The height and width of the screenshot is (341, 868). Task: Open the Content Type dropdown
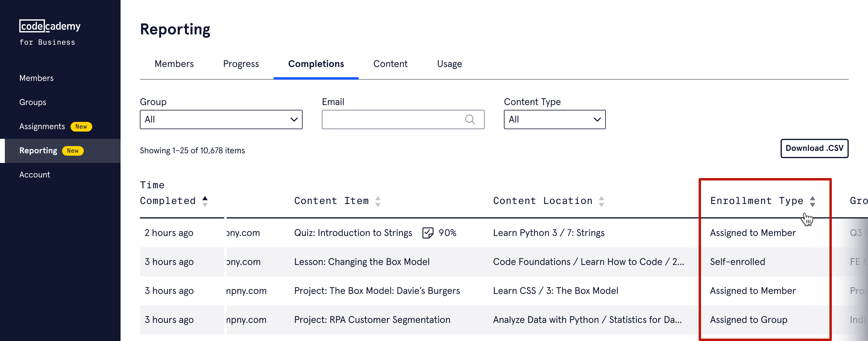pos(554,120)
